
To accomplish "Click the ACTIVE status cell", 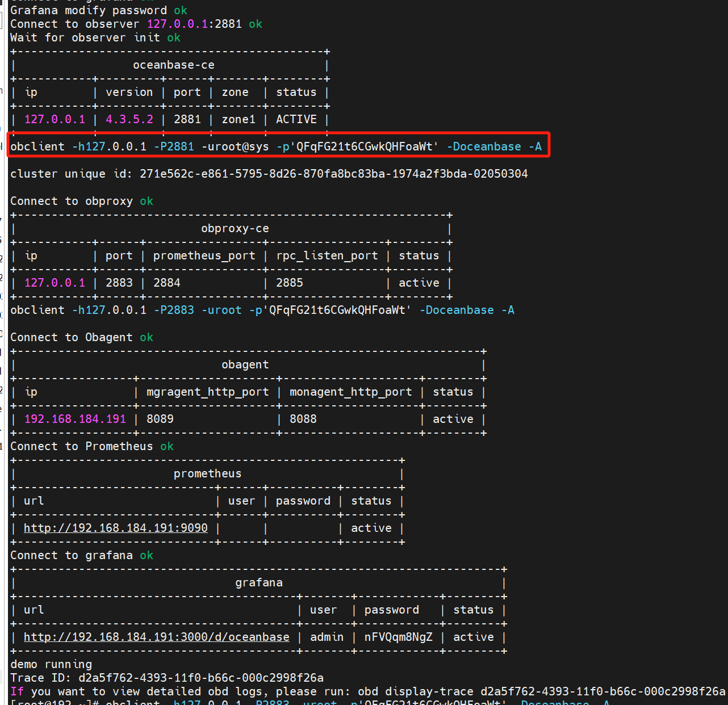I will [x=296, y=119].
